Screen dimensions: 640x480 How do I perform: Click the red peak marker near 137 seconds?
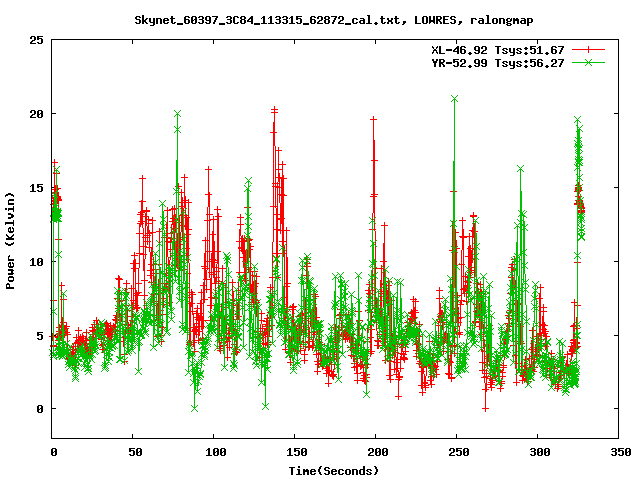(274, 109)
